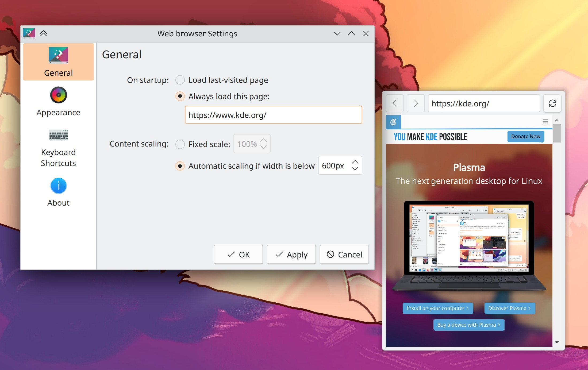Open the webpage hamburger menu
Viewport: 588px width, 370px height.
pyautogui.click(x=545, y=122)
